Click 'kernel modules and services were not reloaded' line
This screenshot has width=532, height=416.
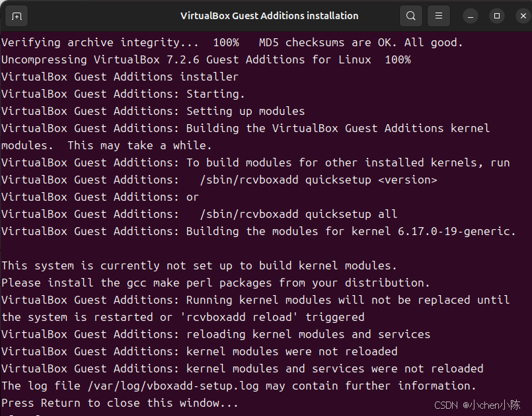click(x=243, y=369)
